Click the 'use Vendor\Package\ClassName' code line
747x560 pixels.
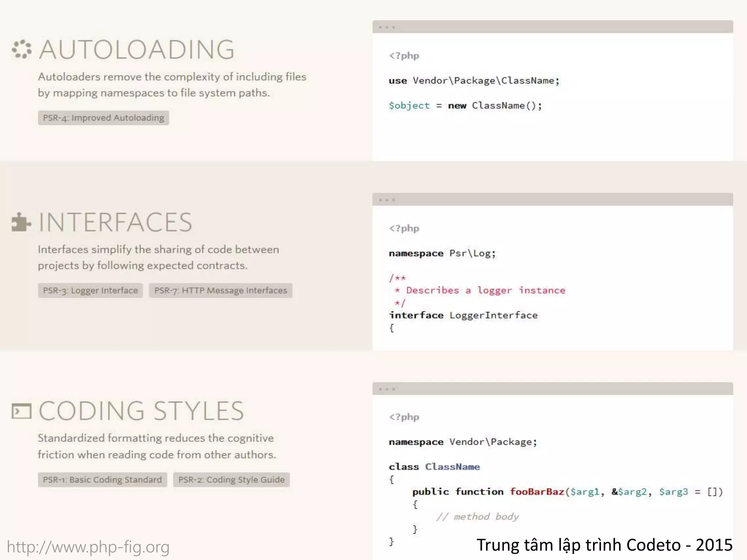point(473,81)
